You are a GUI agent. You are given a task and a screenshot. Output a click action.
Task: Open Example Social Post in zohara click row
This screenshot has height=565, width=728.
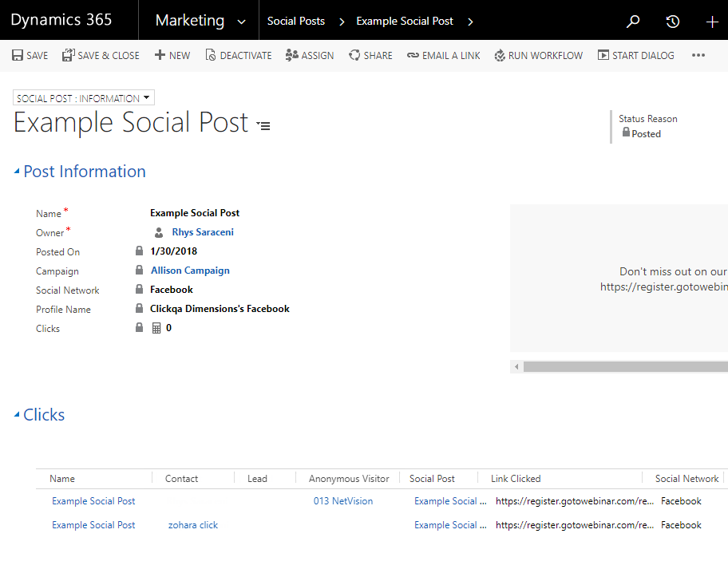point(93,525)
